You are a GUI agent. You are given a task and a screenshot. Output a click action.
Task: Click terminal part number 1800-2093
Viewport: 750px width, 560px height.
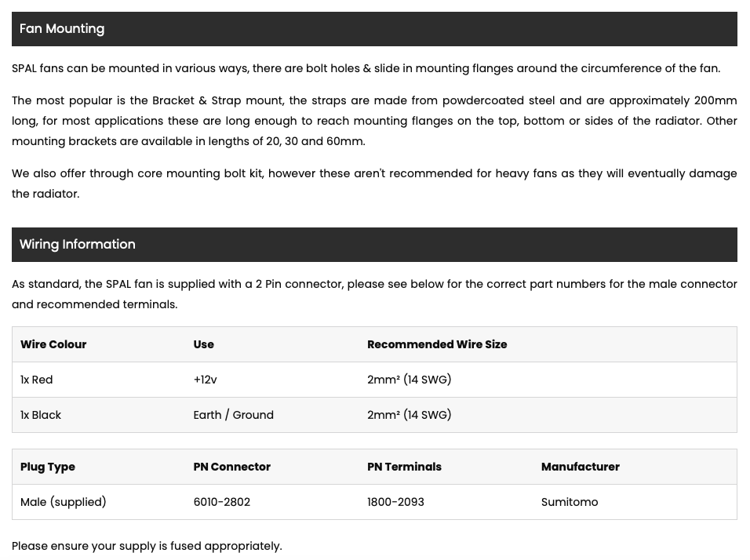click(395, 502)
